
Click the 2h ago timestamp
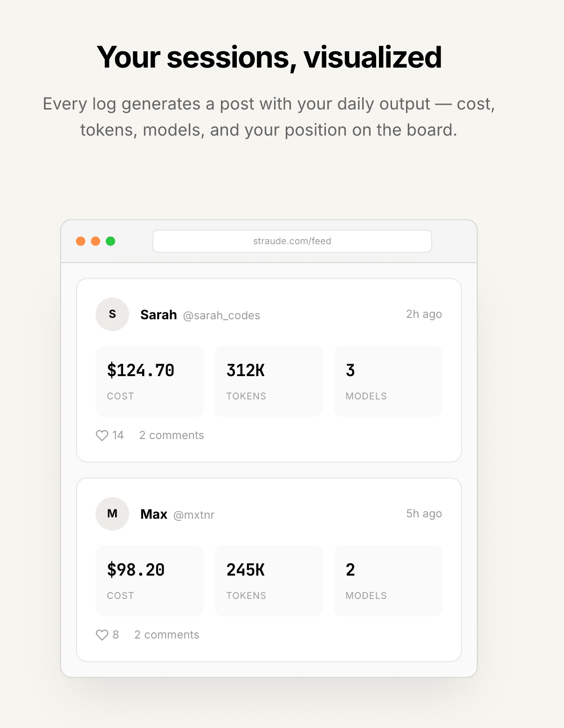tap(424, 314)
